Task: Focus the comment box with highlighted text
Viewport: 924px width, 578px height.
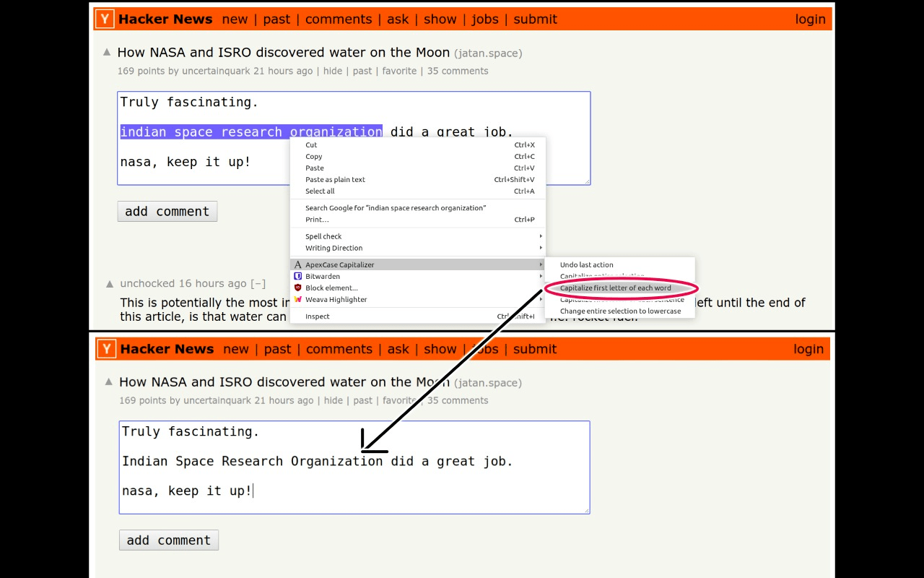Action: (354, 138)
